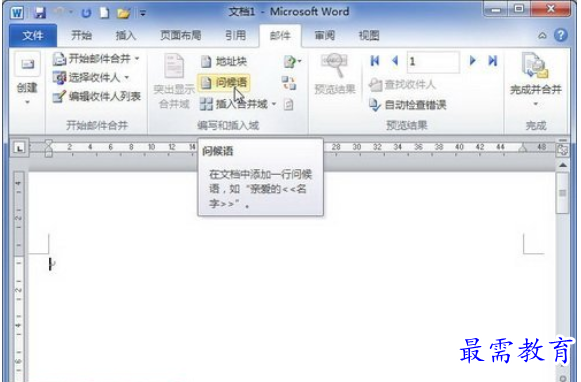581x382 pixels.
Task: Open Word Help question mark icon
Action: 561,35
